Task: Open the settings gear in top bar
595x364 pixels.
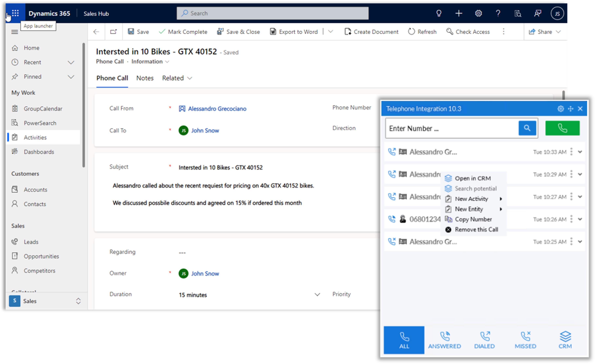Action: [x=478, y=13]
